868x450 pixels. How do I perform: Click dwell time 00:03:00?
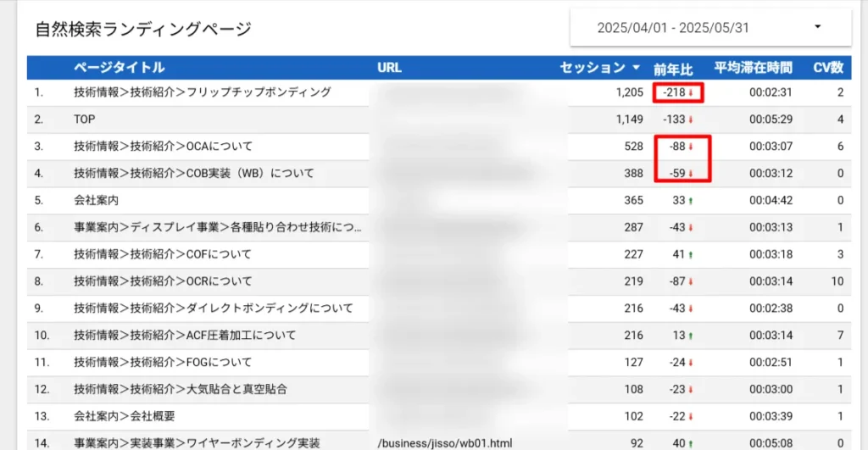coord(771,389)
